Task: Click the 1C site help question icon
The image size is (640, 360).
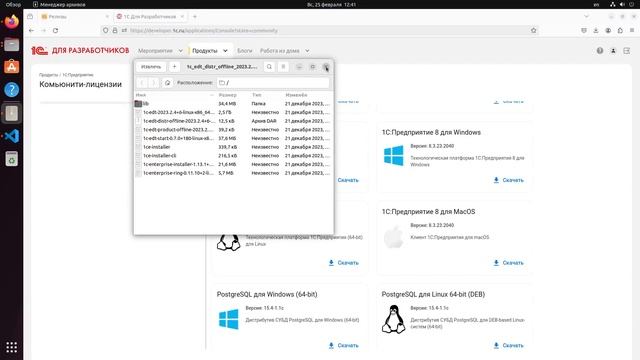Action: tap(600, 51)
